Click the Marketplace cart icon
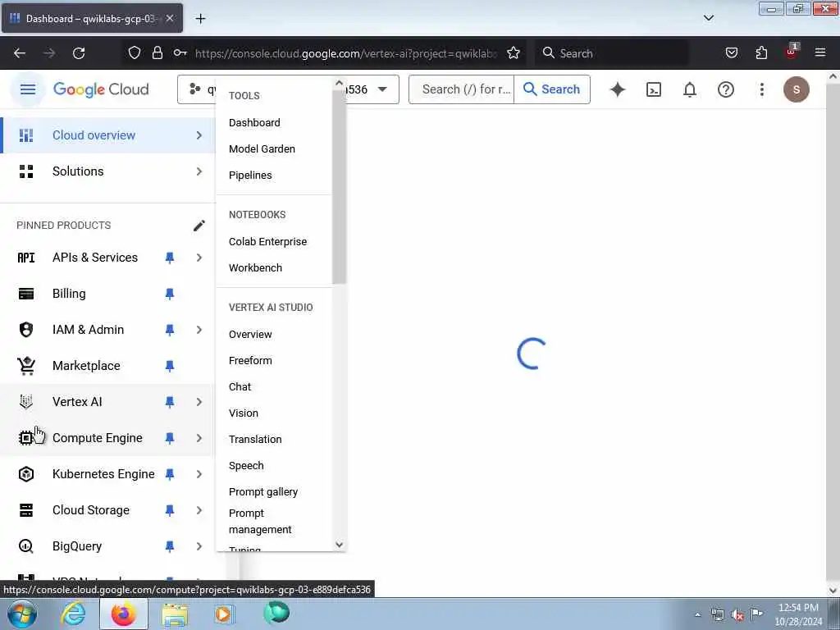 [25, 365]
